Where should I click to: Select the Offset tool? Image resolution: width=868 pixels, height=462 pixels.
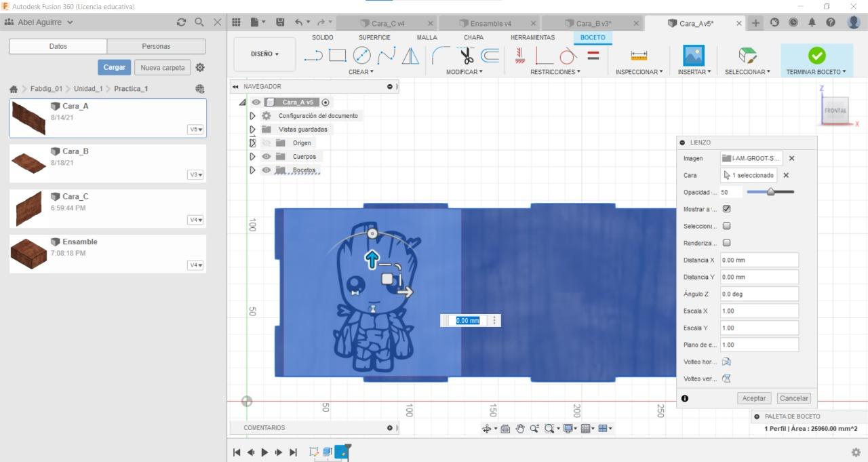pyautogui.click(x=490, y=56)
